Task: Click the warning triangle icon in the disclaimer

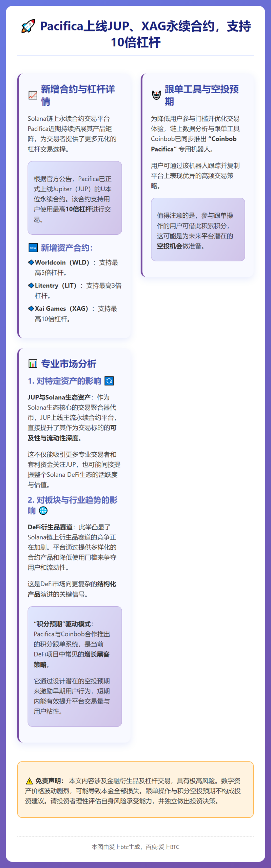Action: click(30, 781)
